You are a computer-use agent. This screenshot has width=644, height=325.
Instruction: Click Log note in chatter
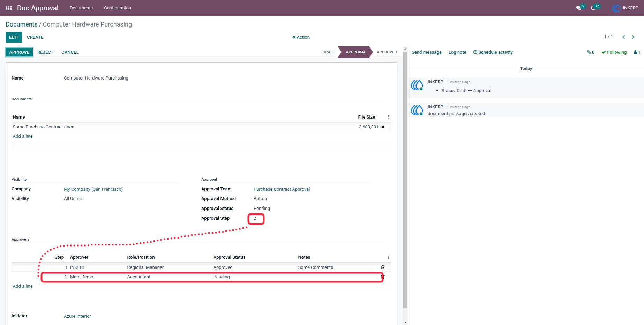tap(457, 52)
